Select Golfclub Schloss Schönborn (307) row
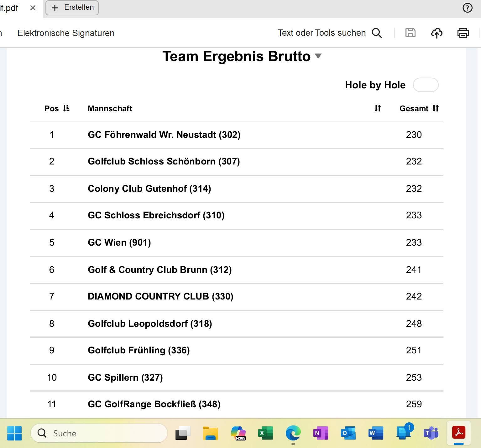 coord(237,161)
